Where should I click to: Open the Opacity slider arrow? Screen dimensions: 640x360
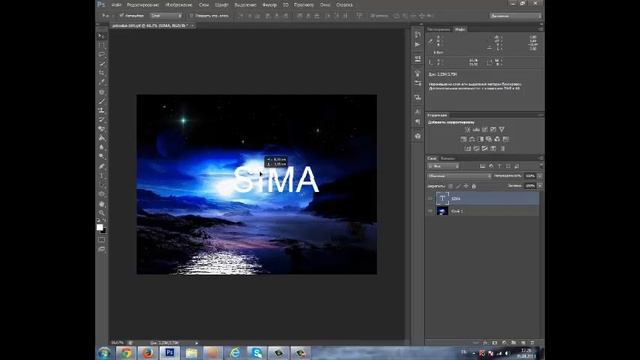coord(540,176)
